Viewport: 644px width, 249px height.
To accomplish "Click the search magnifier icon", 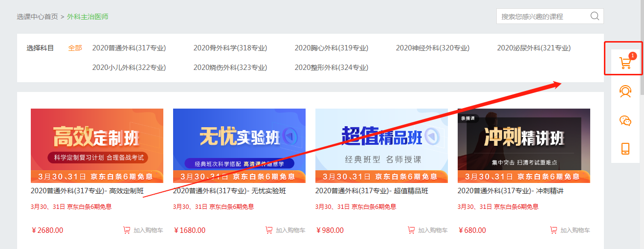I will point(595,16).
